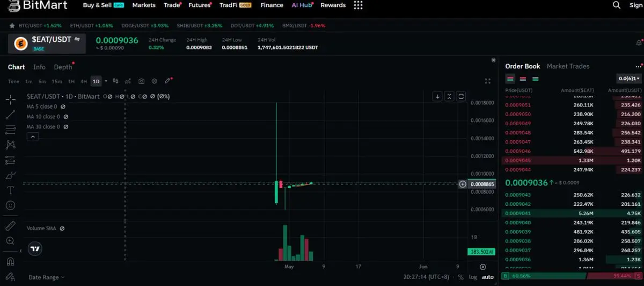
Task: Favorite the pair with the star icon
Action: (x=12, y=25)
